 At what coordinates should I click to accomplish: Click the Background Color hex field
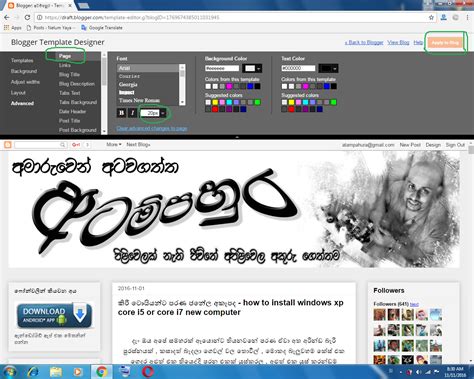(222, 68)
